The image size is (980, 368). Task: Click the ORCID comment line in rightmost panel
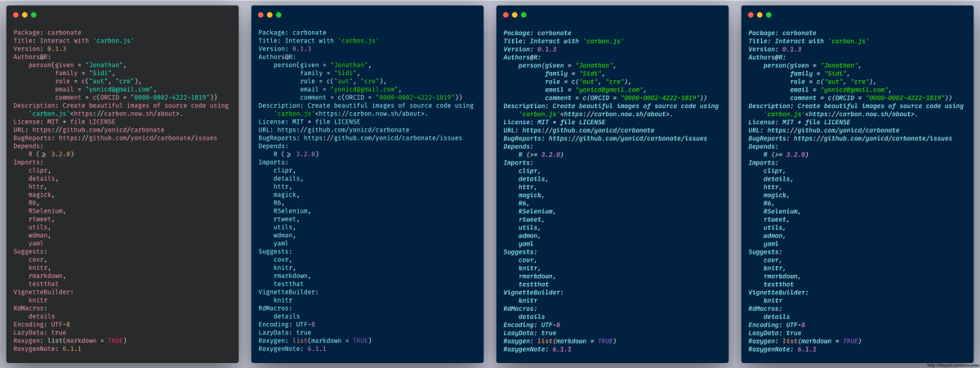coord(871,97)
